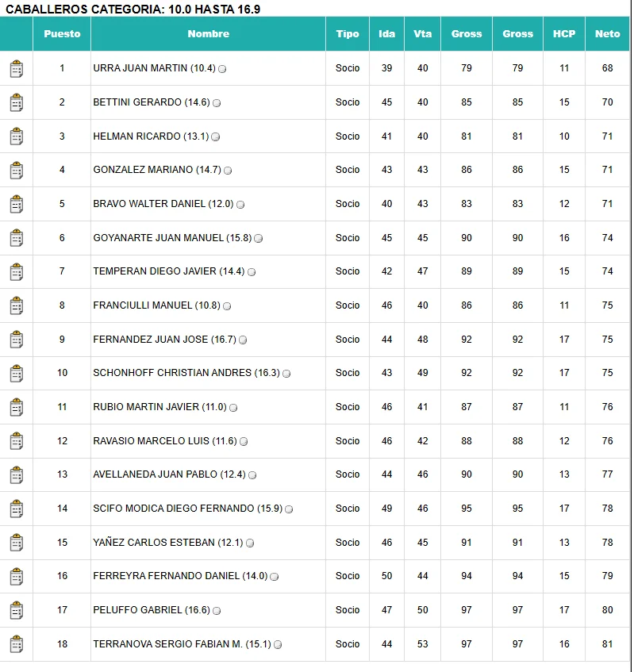Click the Tipo column header
This screenshot has width=634, height=672.
pos(348,34)
